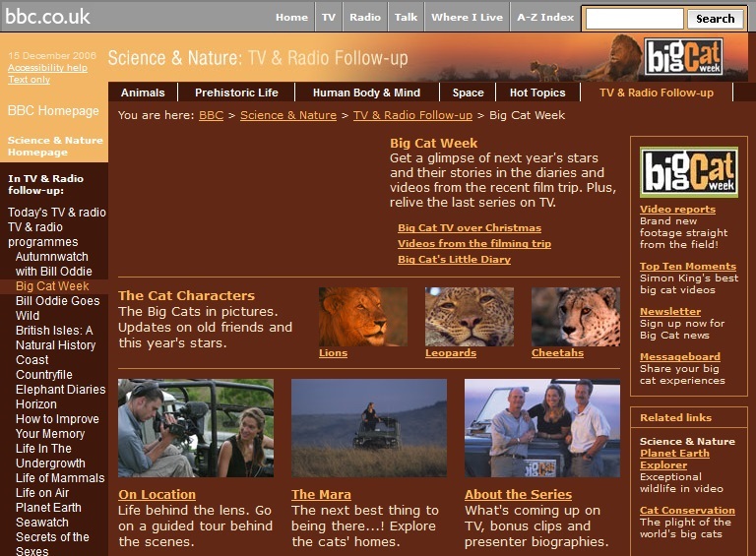Click the Leopards text link
This screenshot has height=556, width=756.
pyautogui.click(x=451, y=352)
